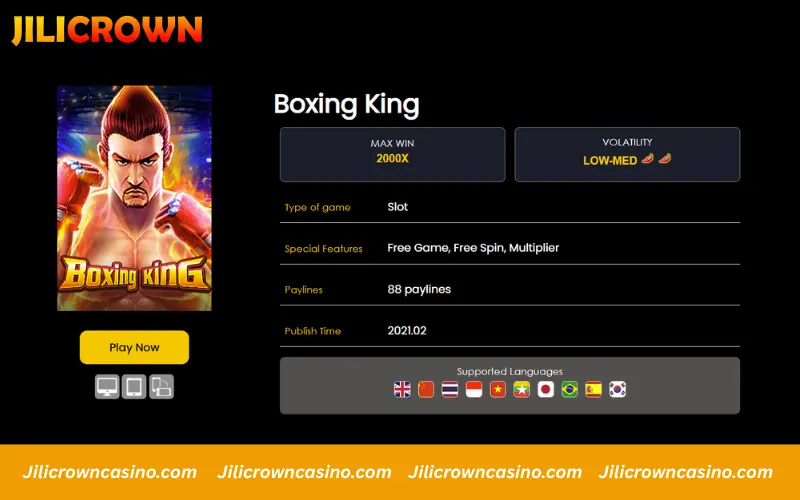Click the tablet device icon
The image size is (800, 500).
point(134,387)
